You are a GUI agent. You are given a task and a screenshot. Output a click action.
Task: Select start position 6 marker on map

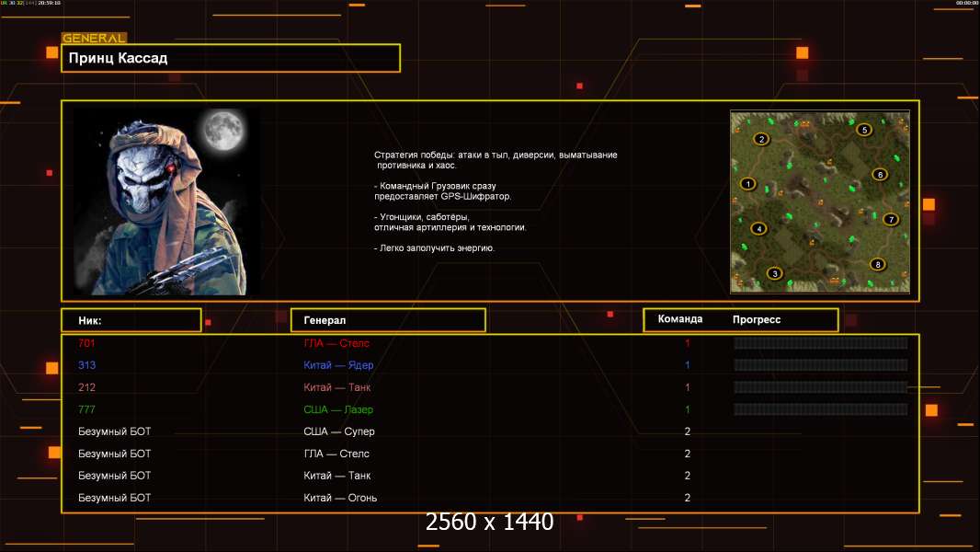(879, 175)
